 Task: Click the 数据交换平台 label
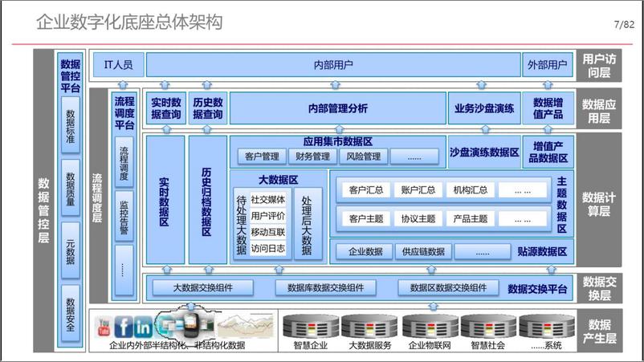537,289
